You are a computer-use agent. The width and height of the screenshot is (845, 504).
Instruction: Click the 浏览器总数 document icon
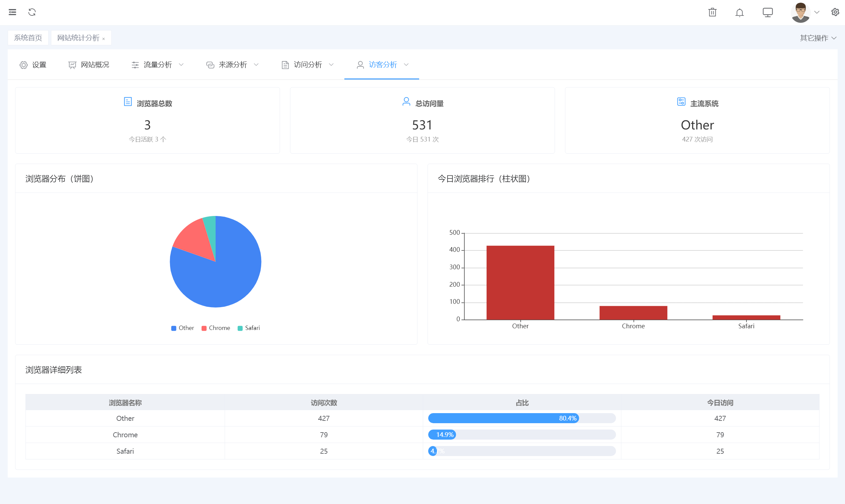tap(128, 102)
